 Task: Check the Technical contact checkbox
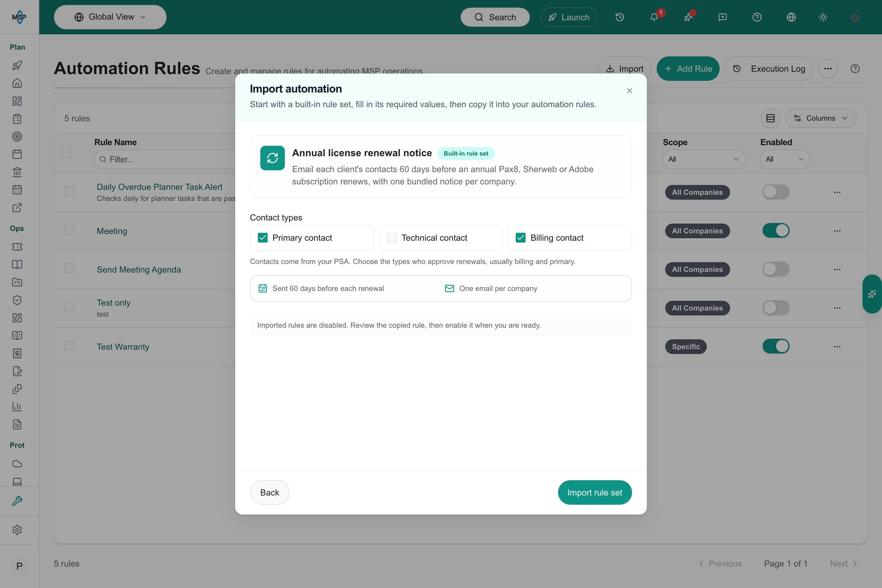[391, 238]
